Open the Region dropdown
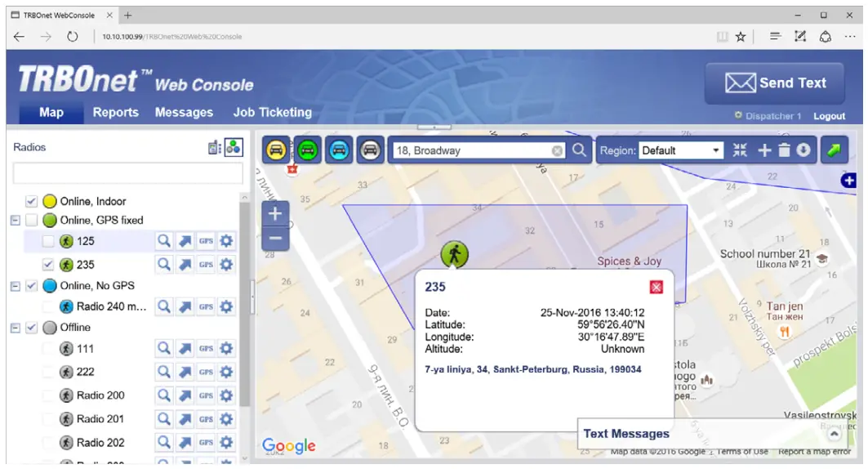This screenshot has width=868, height=469. coord(682,150)
